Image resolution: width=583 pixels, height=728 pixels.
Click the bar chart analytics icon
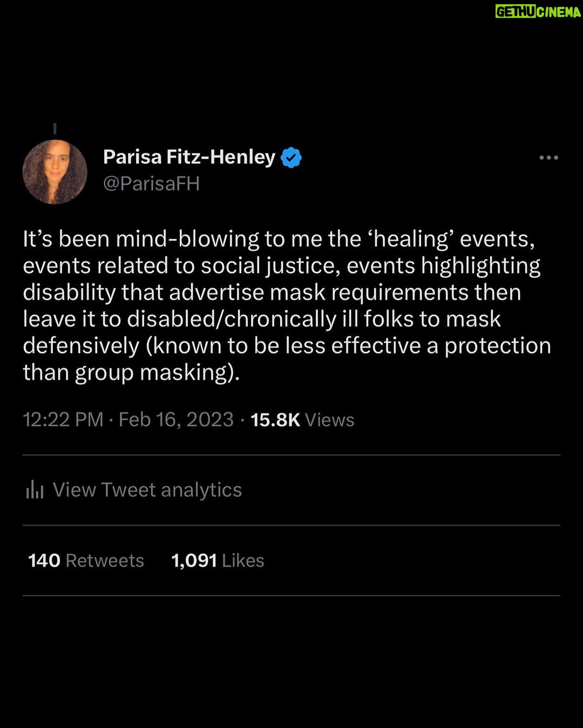(35, 490)
